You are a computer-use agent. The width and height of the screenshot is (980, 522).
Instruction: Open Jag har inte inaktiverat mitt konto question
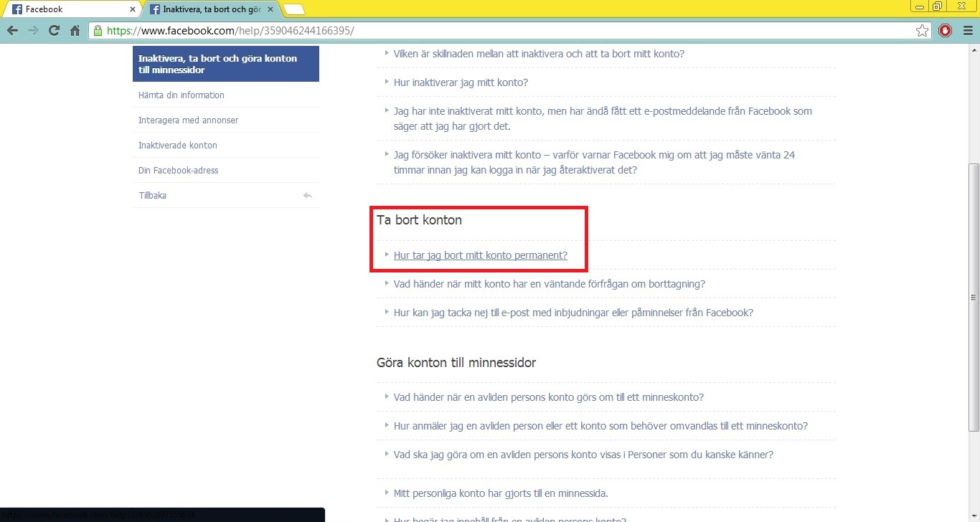click(603, 118)
